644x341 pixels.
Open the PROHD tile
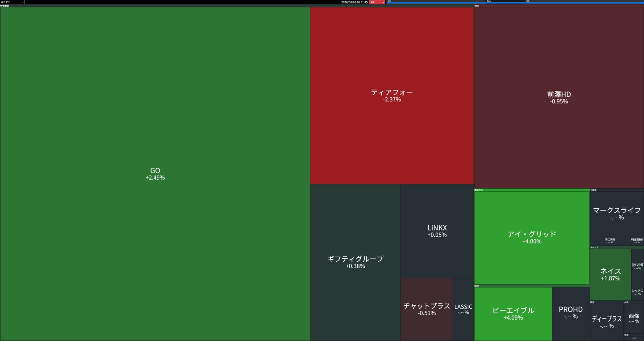(571, 313)
